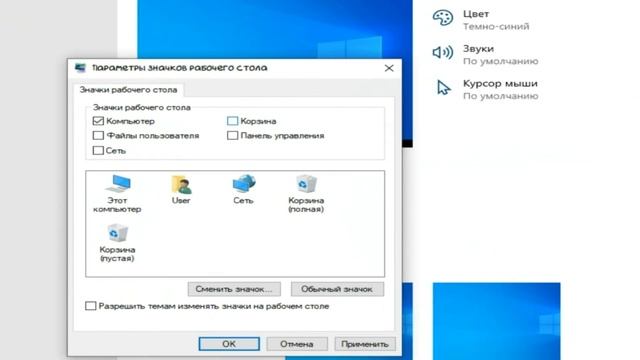Confirm with the OK button
The height and width of the screenshot is (360, 640).
[229, 344]
